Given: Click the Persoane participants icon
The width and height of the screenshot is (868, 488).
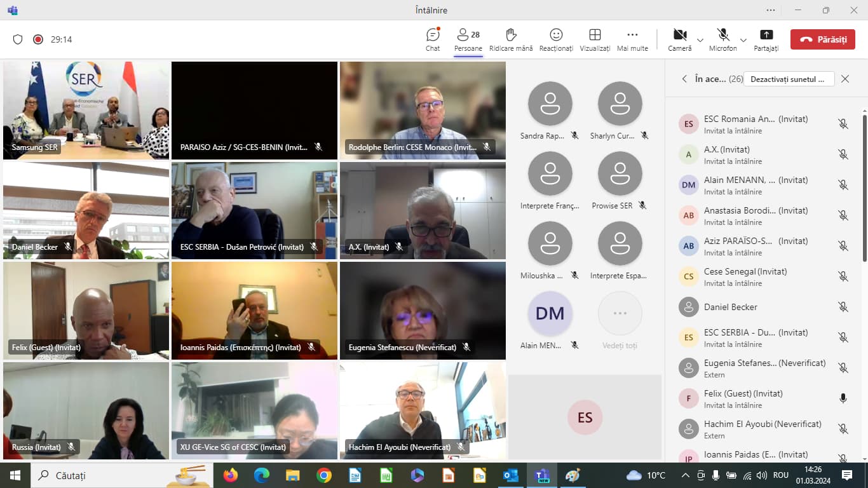Looking at the screenshot, I should tap(468, 39).
